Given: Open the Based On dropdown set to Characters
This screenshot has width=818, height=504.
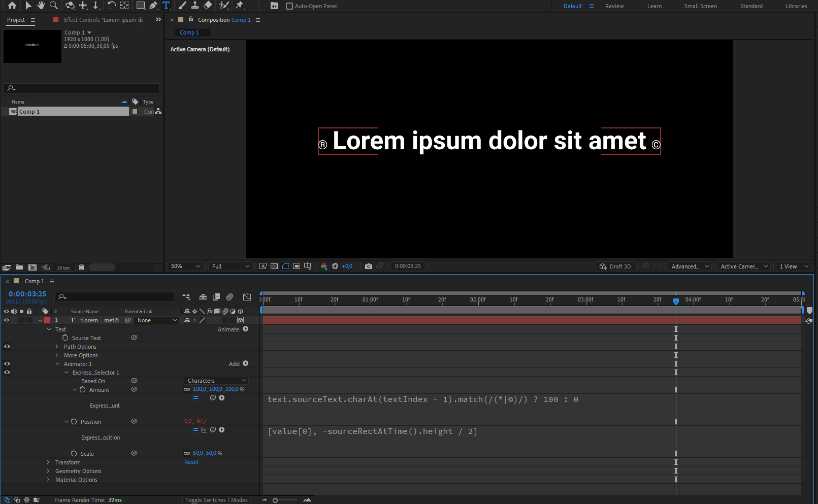Looking at the screenshot, I should coord(216,380).
